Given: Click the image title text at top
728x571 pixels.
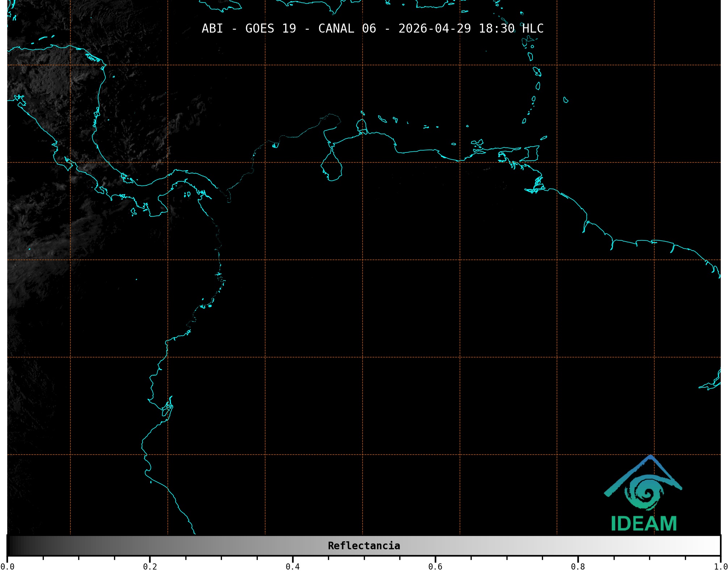Looking at the screenshot, I should click(373, 29).
